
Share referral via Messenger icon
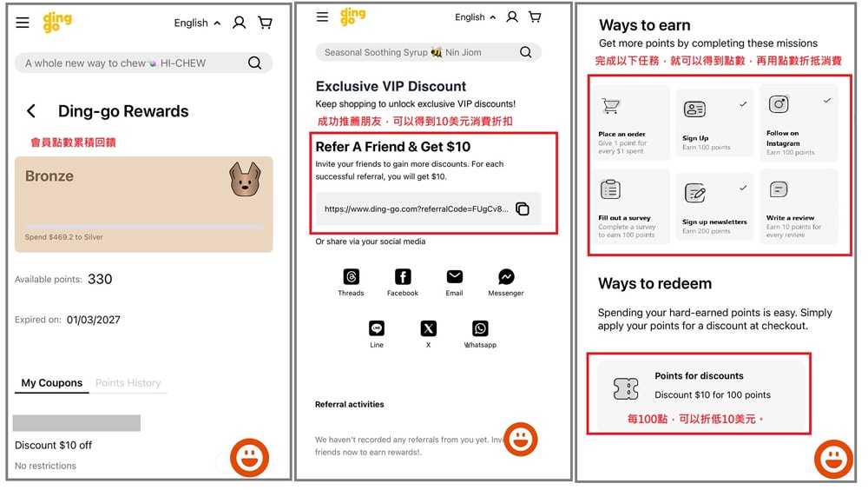506,276
